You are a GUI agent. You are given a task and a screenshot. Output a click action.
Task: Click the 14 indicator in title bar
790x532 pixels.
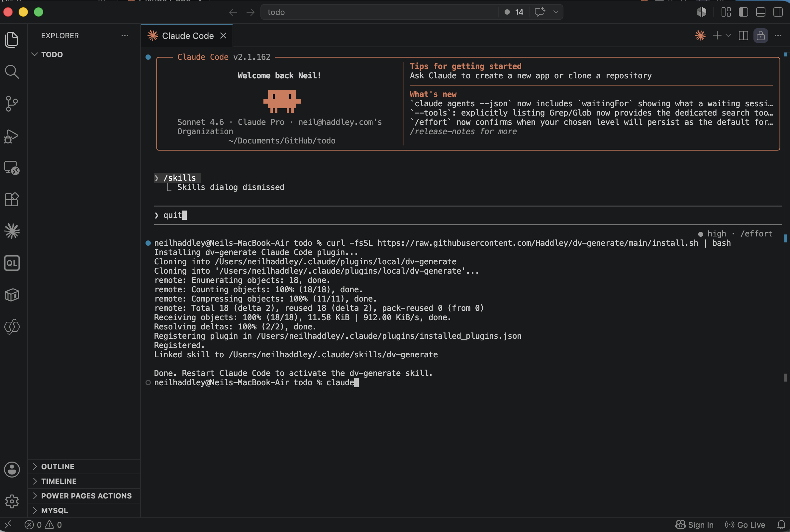(515, 12)
